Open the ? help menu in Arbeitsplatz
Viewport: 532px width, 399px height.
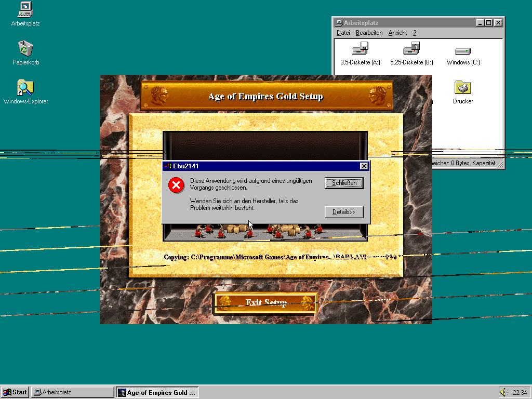[415, 33]
